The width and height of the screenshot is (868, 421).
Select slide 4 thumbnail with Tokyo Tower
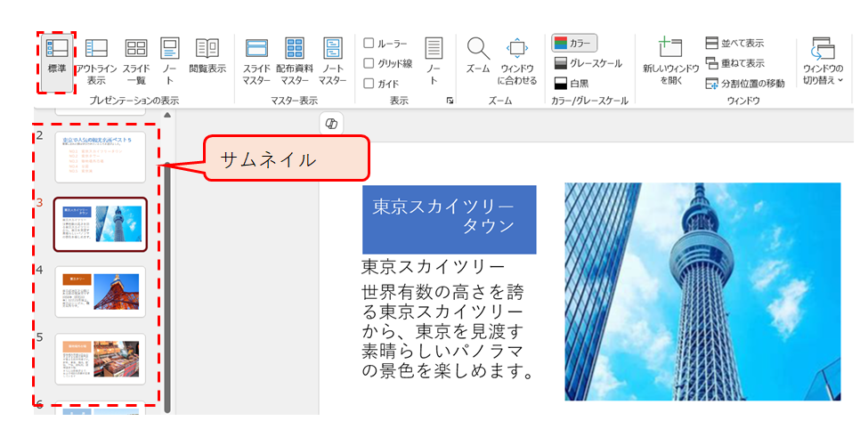click(x=100, y=290)
